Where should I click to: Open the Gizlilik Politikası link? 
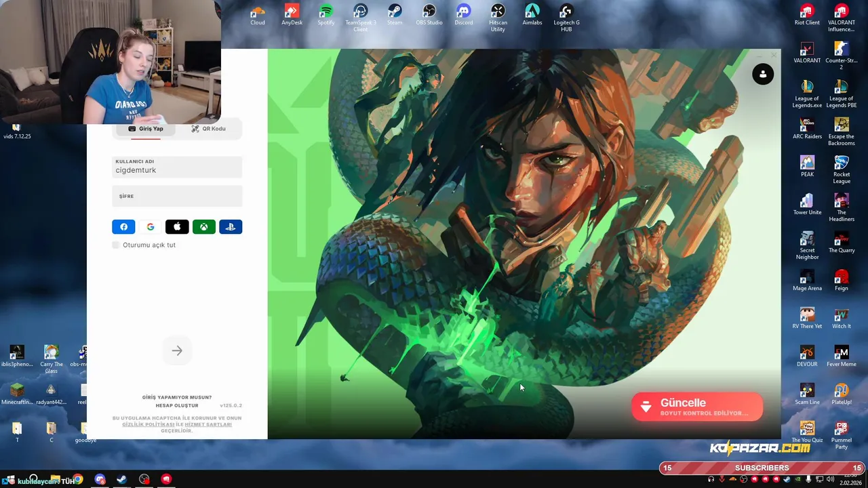pos(149,424)
